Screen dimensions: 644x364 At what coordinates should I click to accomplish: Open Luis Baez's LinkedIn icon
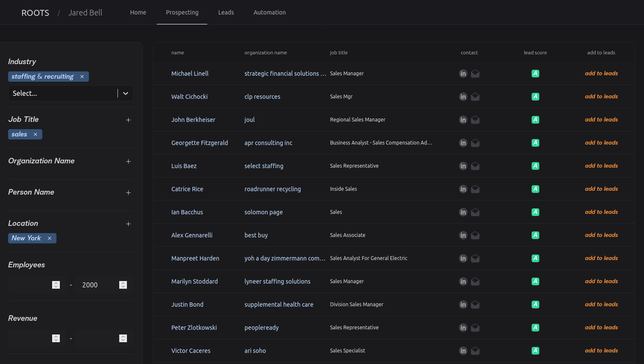coord(463,166)
